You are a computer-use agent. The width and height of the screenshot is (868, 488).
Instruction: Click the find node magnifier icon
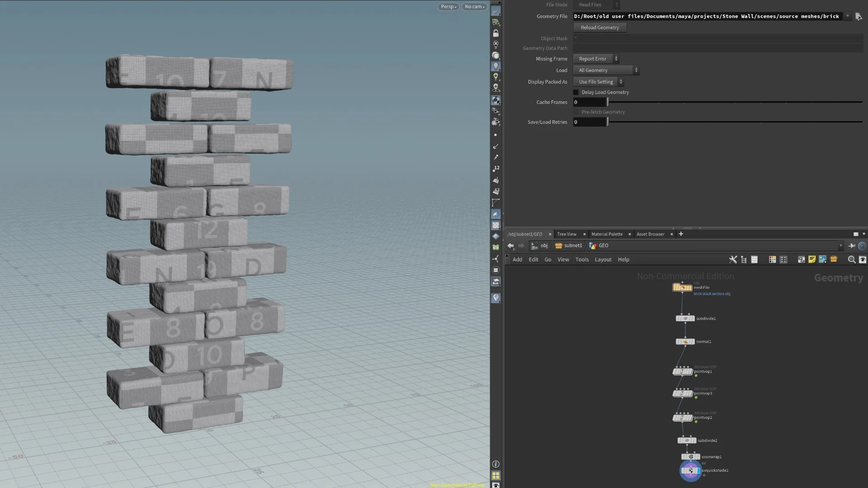tap(851, 259)
